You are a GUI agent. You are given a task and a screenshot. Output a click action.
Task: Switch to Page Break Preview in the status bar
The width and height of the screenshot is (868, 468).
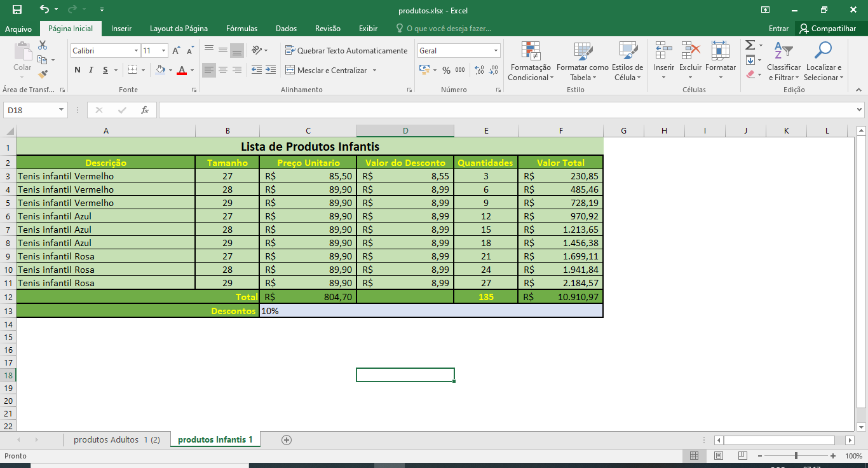click(x=742, y=456)
